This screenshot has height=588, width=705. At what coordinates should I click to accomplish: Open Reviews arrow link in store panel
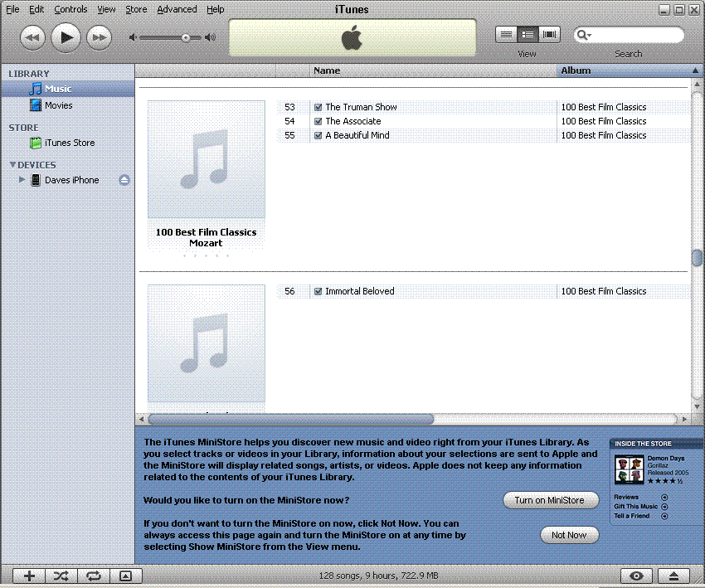tap(664, 498)
